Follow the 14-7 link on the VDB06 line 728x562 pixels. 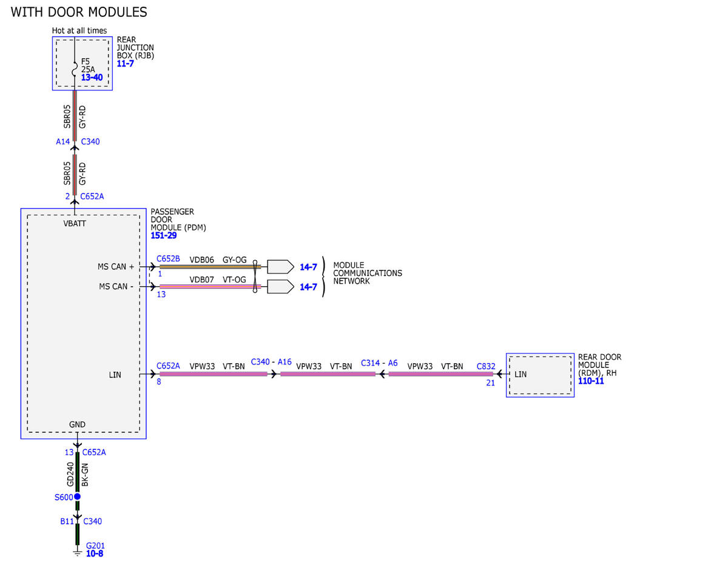[x=308, y=267]
